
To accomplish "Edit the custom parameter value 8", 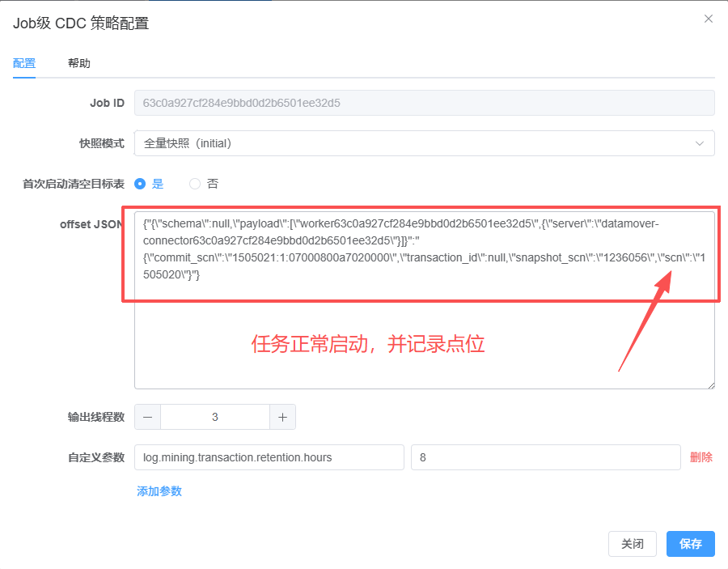I will [x=545, y=457].
